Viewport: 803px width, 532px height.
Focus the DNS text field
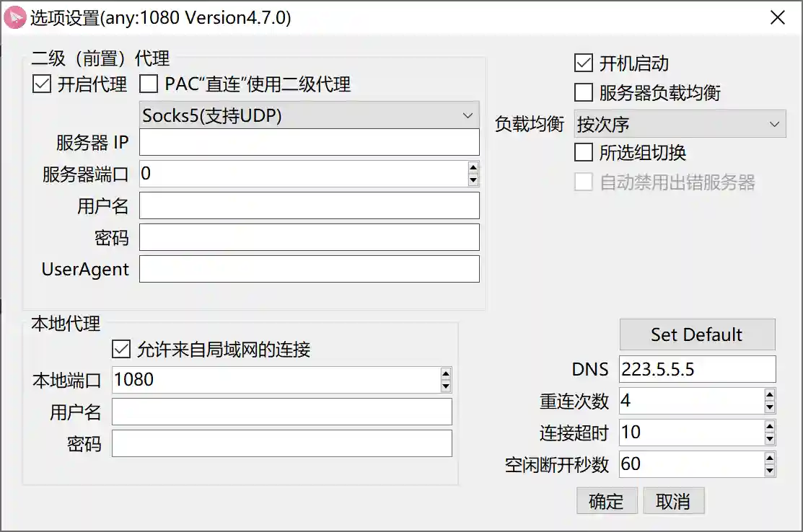point(697,369)
